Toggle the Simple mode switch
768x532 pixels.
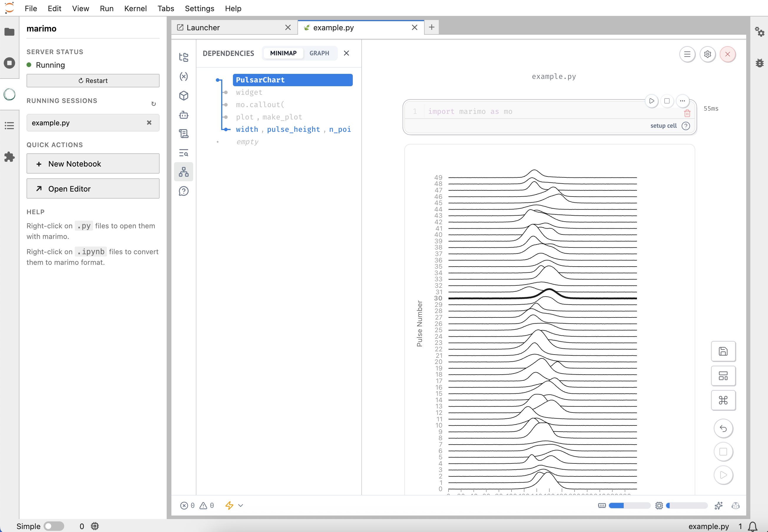click(54, 526)
